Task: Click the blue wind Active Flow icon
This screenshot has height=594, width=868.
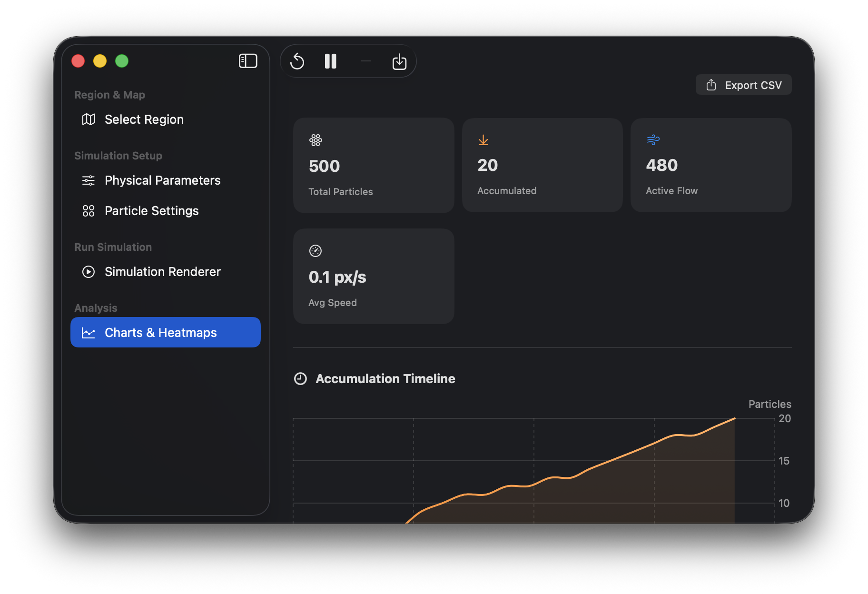Action: click(653, 140)
